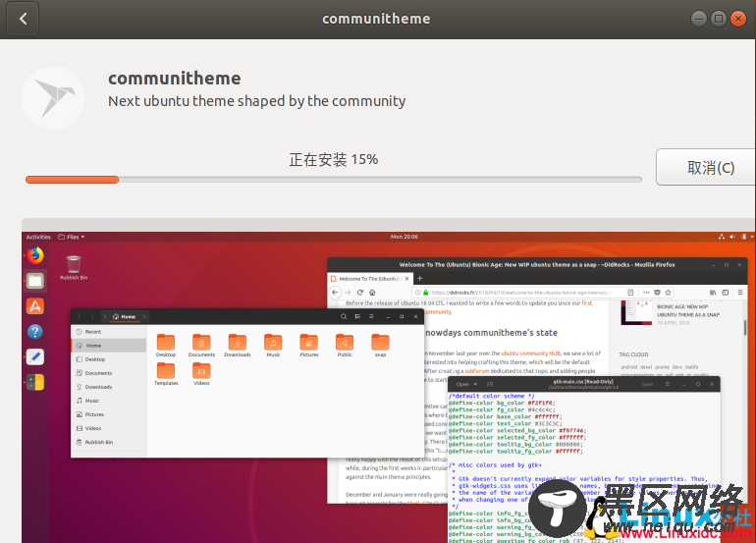
Task: Click the calculator dock icon in the preview
Action: point(35,382)
